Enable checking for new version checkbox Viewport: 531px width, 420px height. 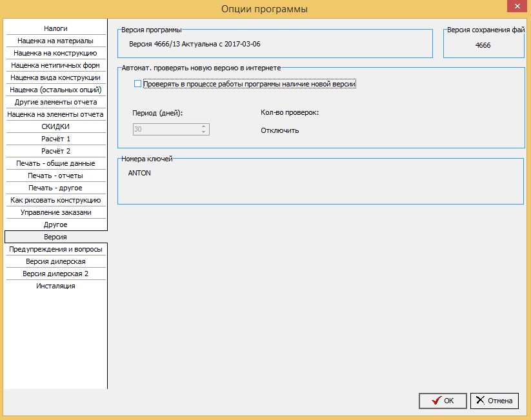[x=137, y=84]
